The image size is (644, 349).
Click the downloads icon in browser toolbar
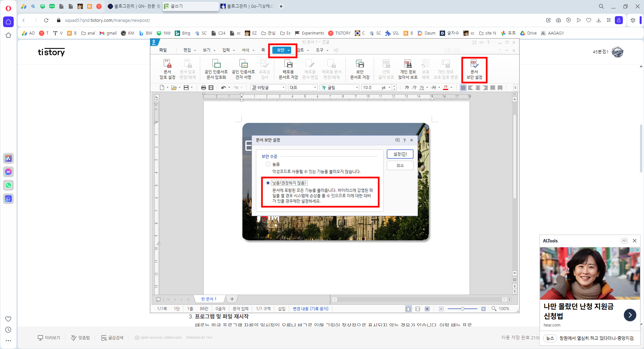coord(599,20)
